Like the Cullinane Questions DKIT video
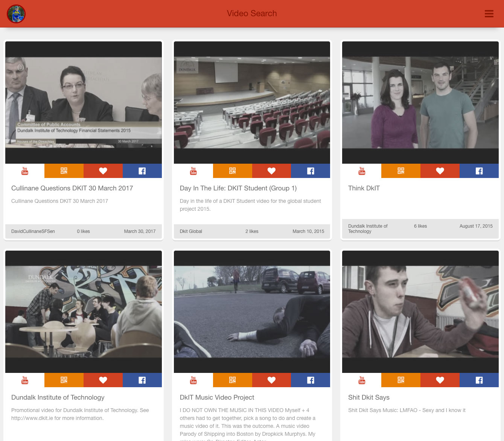Image resolution: width=504 pixels, height=441 pixels. [x=103, y=171]
